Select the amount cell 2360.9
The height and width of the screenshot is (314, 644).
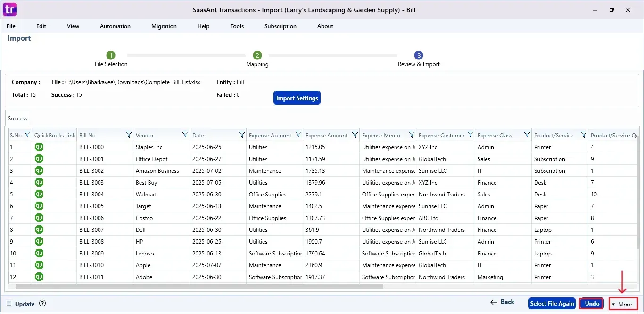331,265
